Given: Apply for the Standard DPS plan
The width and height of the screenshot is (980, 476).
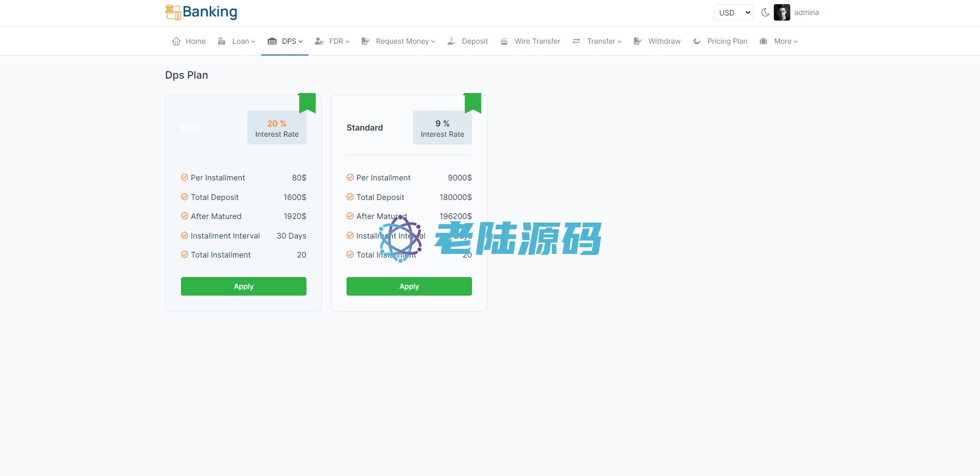Looking at the screenshot, I should coord(409,286).
